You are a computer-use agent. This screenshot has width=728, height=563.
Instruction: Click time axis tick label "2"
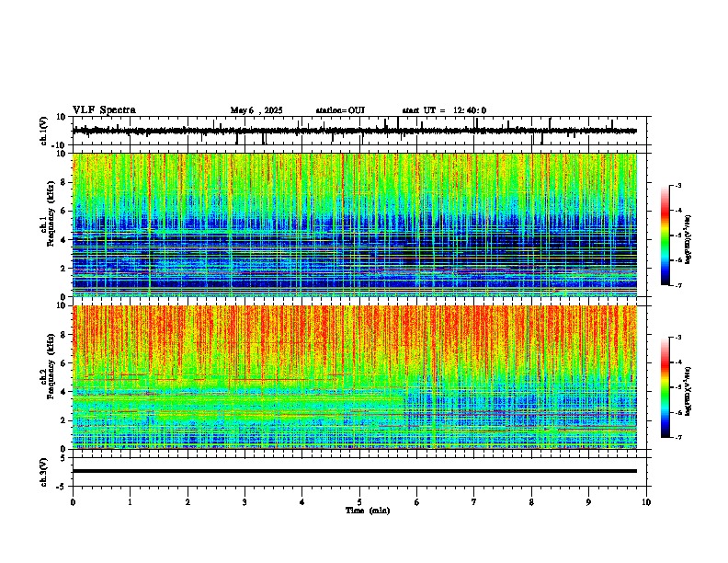pos(188,502)
